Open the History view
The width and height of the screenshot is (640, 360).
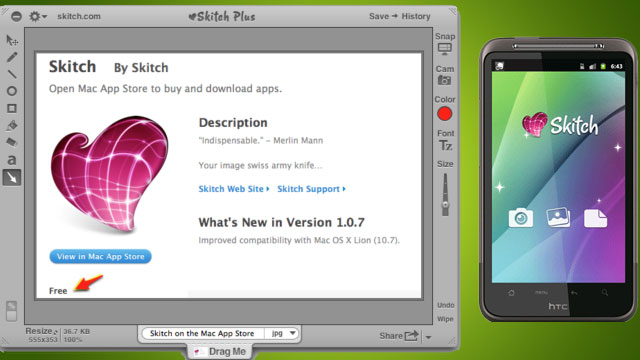(x=416, y=16)
